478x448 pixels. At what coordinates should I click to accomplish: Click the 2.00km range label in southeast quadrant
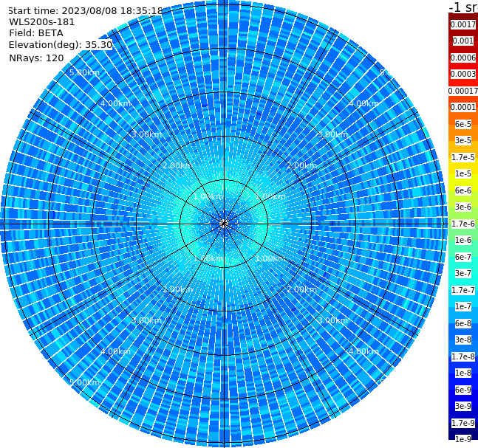(301, 289)
